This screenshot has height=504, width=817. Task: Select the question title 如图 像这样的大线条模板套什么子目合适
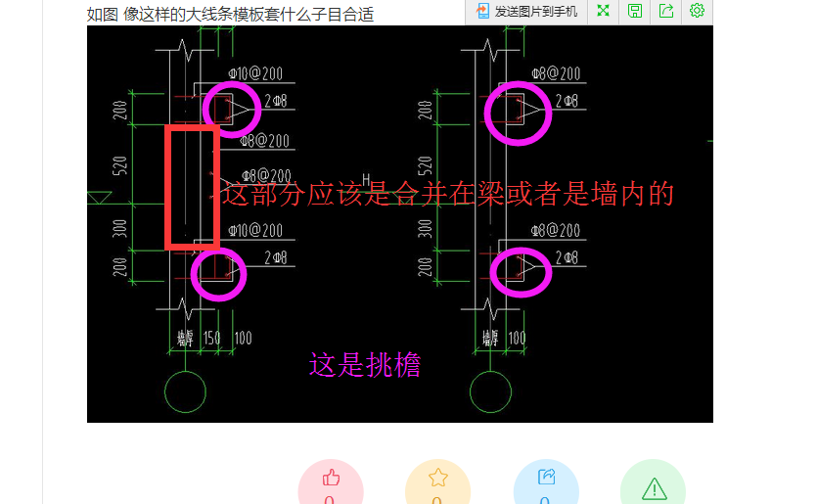(230, 14)
